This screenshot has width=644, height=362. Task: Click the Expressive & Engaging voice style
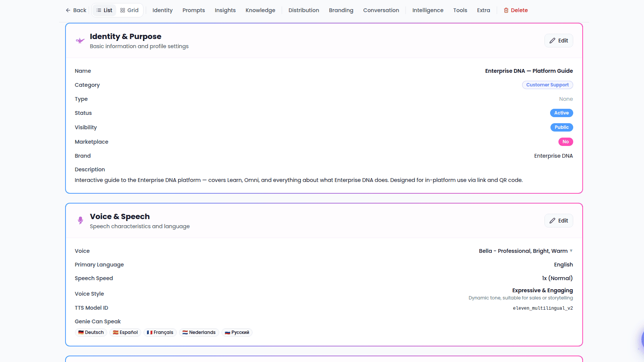542,290
